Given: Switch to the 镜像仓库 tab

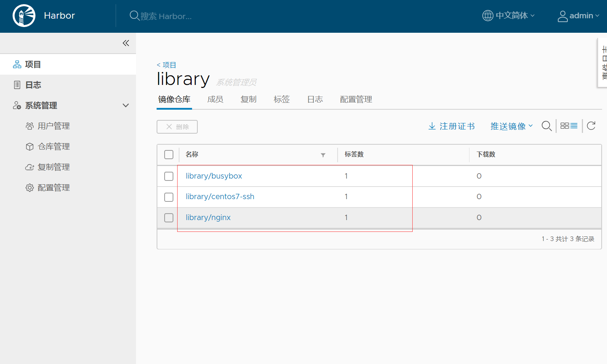Looking at the screenshot, I should [174, 99].
